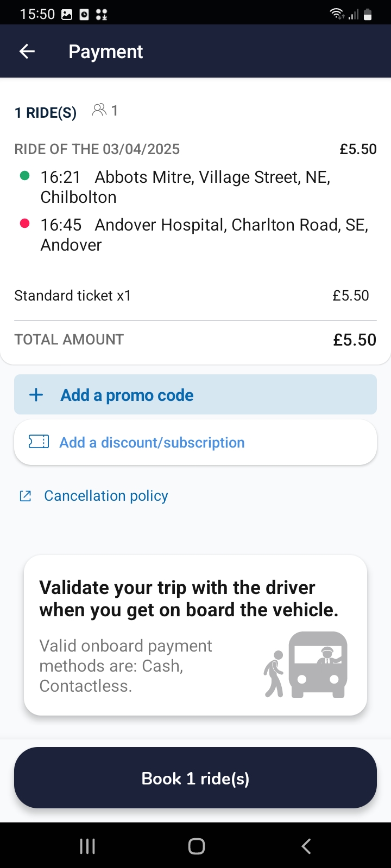Tap the passengers count icon
The height and width of the screenshot is (868, 391).
(x=99, y=111)
